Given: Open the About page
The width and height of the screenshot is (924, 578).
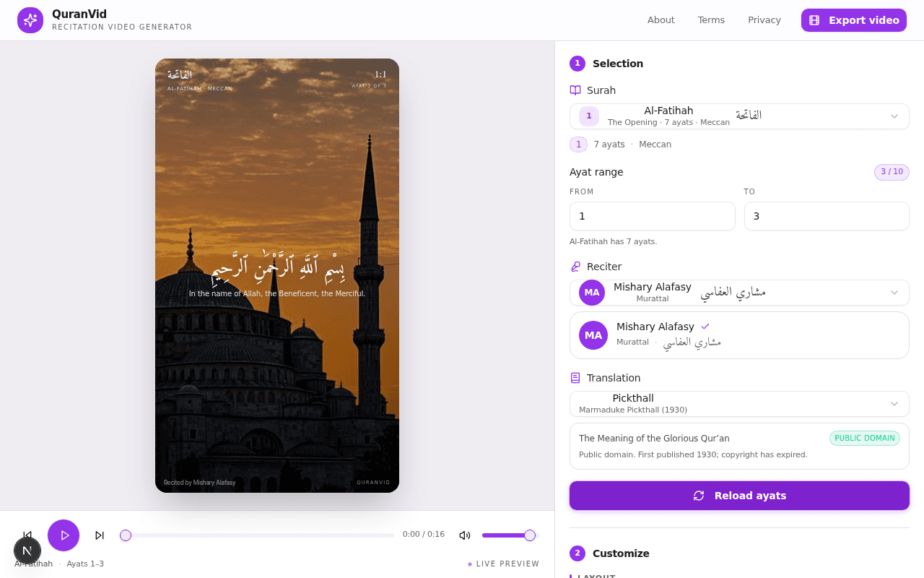Looking at the screenshot, I should [x=661, y=20].
